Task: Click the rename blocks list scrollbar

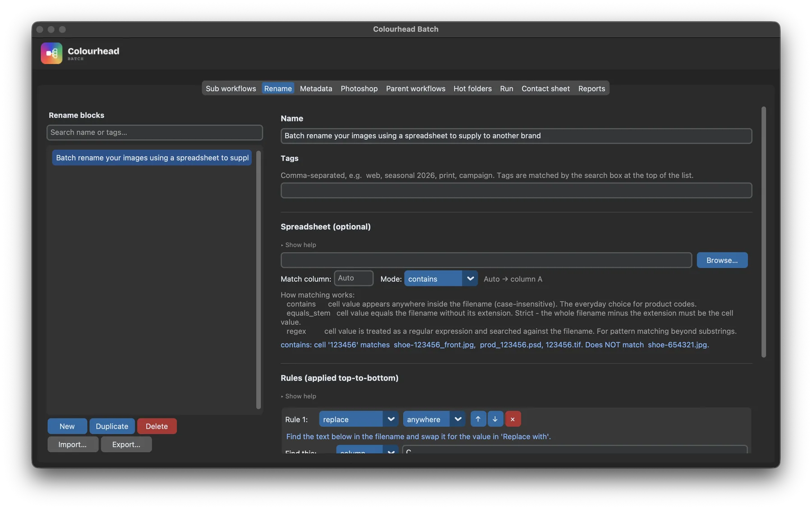Action: pyautogui.click(x=258, y=280)
